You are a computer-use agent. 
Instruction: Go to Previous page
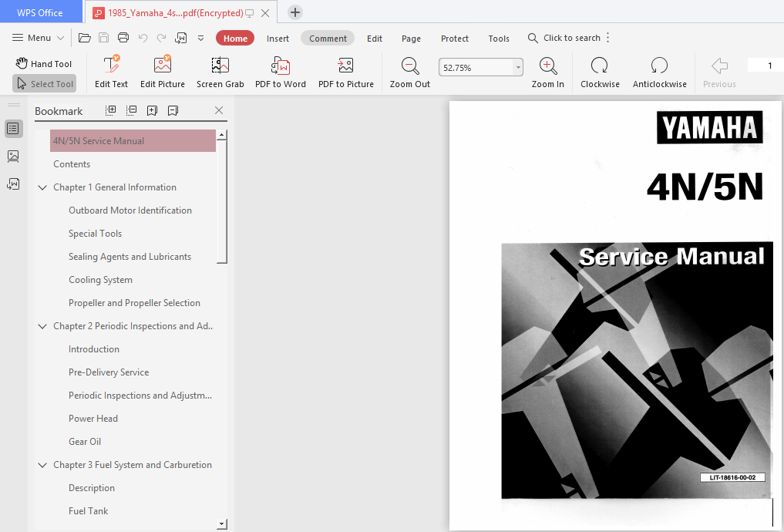pos(719,72)
